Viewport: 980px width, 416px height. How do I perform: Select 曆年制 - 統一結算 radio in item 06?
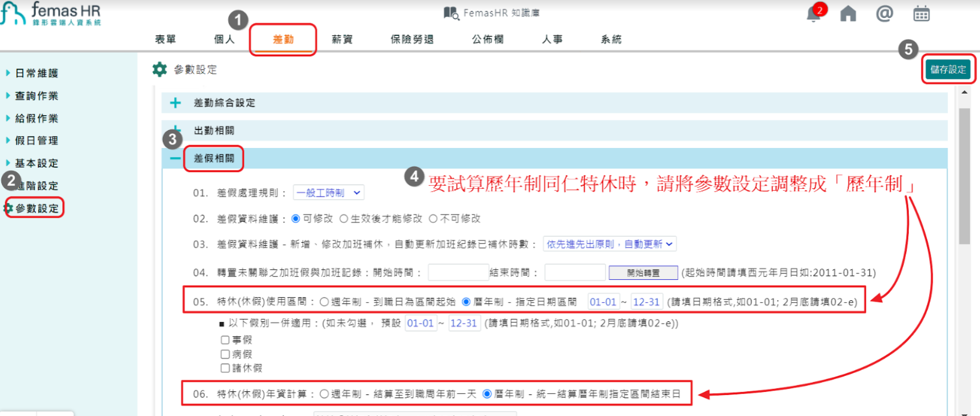point(487,394)
